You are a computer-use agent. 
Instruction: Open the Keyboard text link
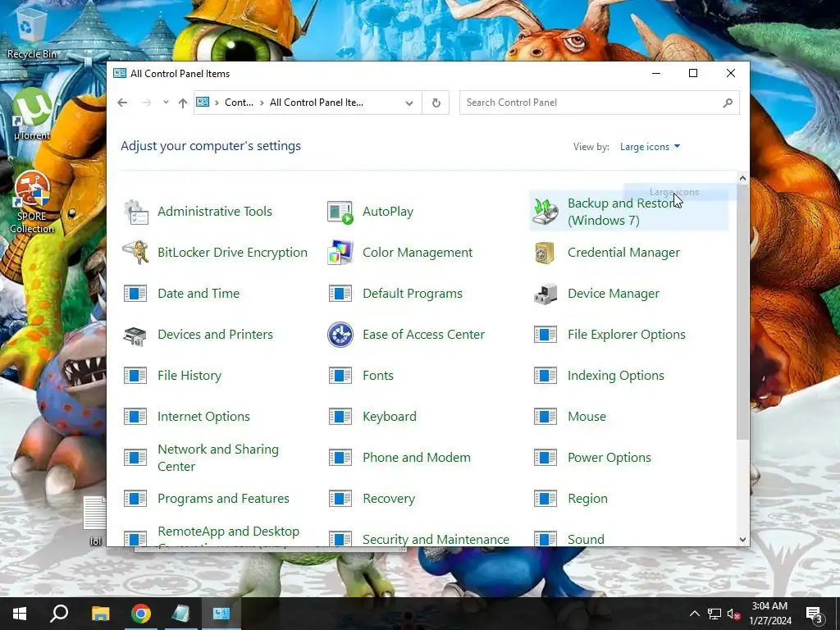click(390, 417)
